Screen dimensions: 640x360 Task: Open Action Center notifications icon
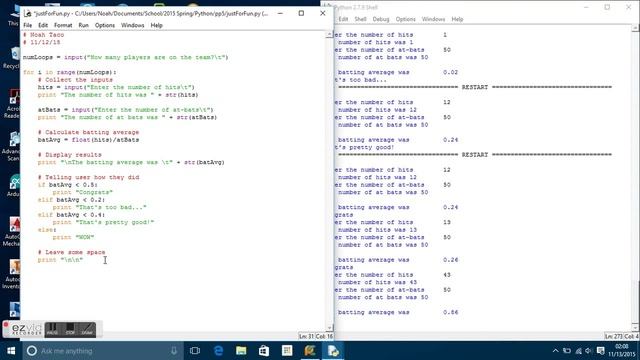(x=600, y=351)
